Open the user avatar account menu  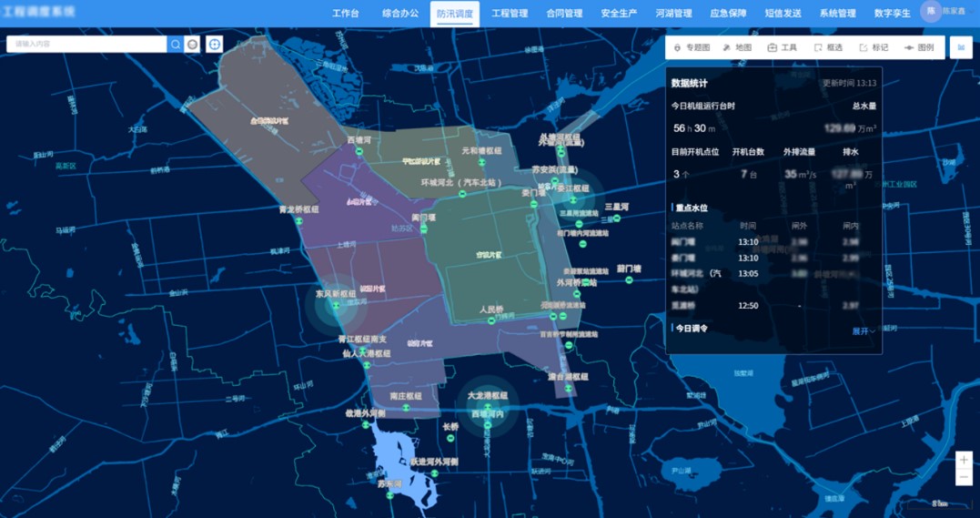point(931,11)
